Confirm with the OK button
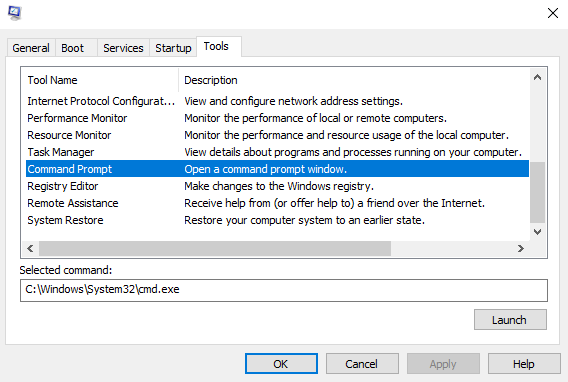Viewport: 568px width, 382px height. pyautogui.click(x=281, y=364)
